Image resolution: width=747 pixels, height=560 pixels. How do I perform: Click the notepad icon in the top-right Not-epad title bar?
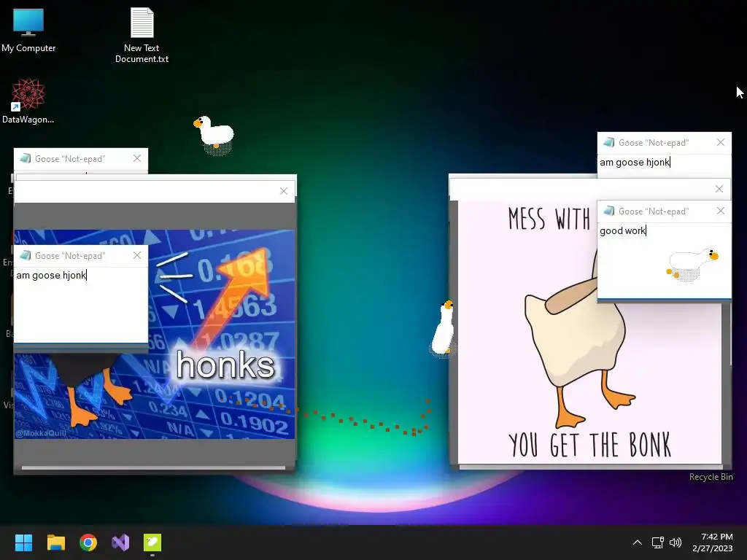point(609,142)
